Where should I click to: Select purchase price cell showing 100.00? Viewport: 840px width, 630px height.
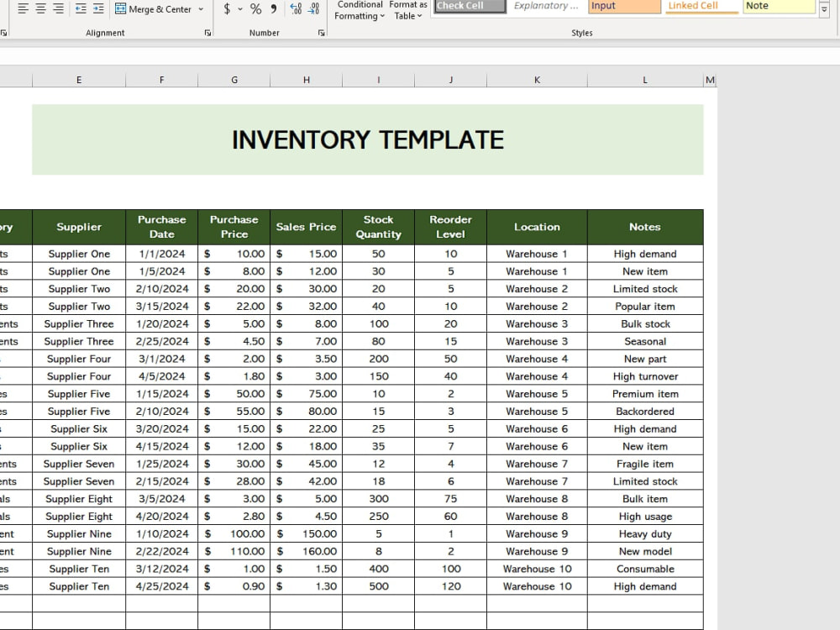[234, 534]
